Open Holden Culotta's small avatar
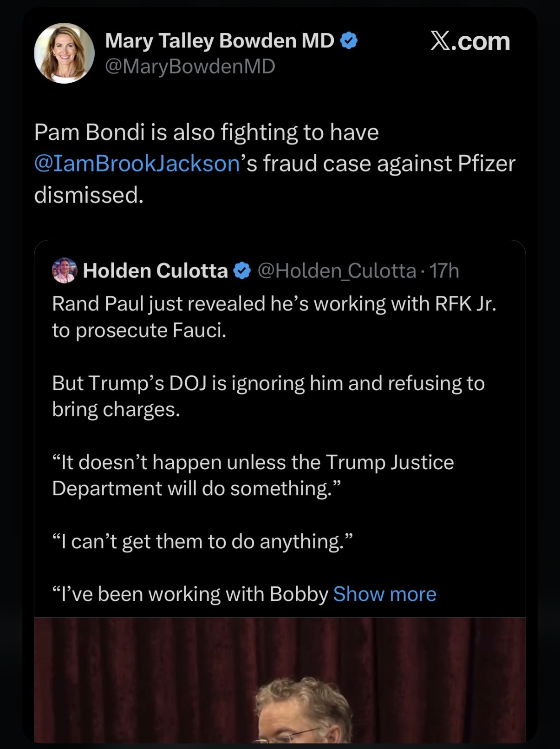 [65, 270]
